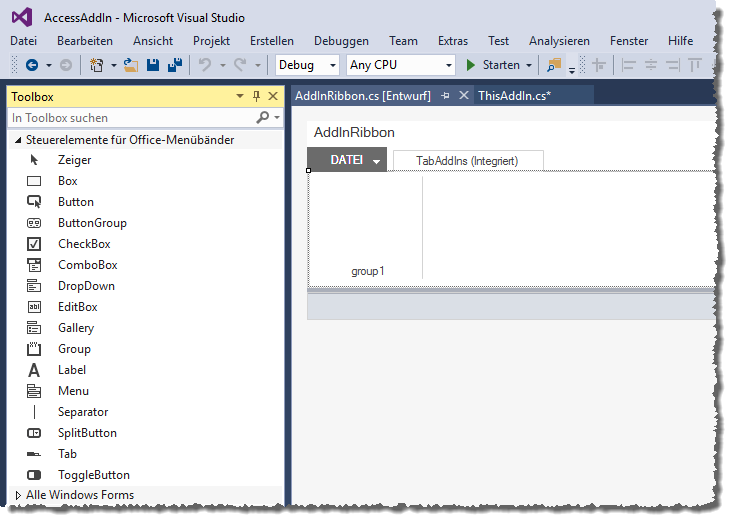Click the Save All icon
The width and height of the screenshot is (734, 522).
(x=175, y=65)
